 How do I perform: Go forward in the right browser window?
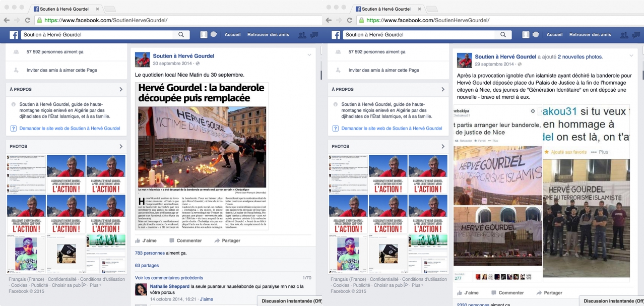[339, 20]
